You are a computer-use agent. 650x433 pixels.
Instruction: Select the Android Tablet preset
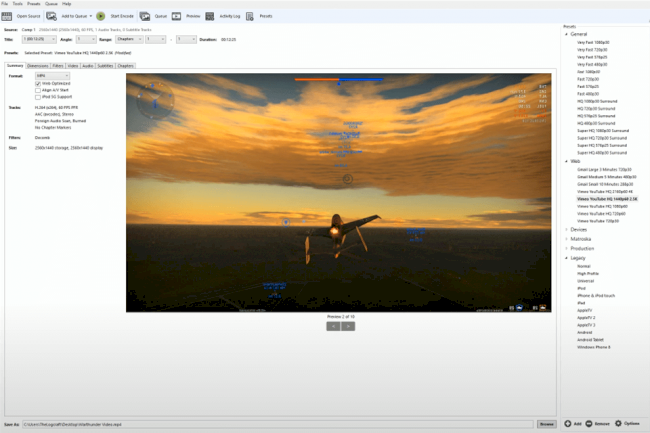(x=590, y=340)
